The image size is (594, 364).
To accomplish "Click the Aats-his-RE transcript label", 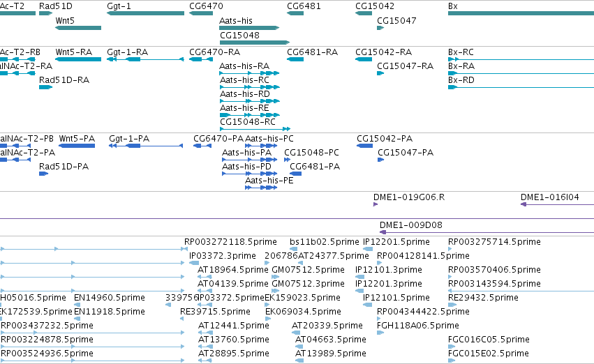I will click(244, 108).
